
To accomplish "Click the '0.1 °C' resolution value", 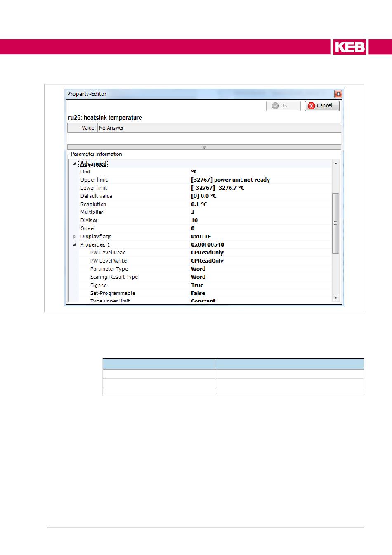I will click(x=199, y=204).
